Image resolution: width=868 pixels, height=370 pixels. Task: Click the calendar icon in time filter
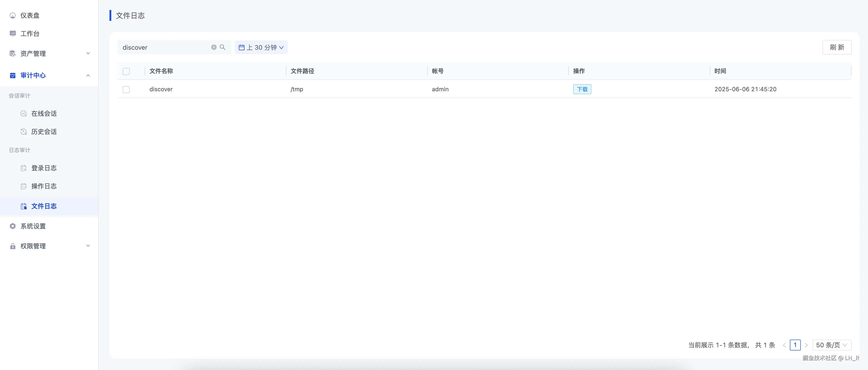pos(241,47)
